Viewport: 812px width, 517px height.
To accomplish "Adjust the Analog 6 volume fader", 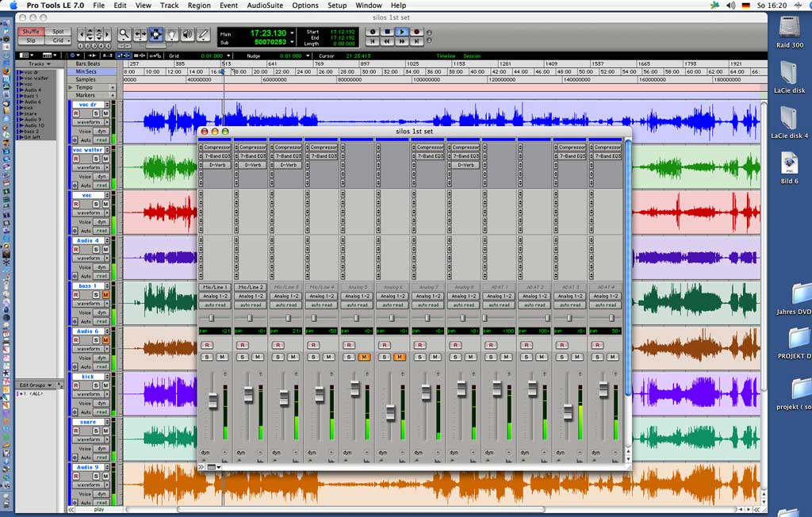I will coord(390,413).
